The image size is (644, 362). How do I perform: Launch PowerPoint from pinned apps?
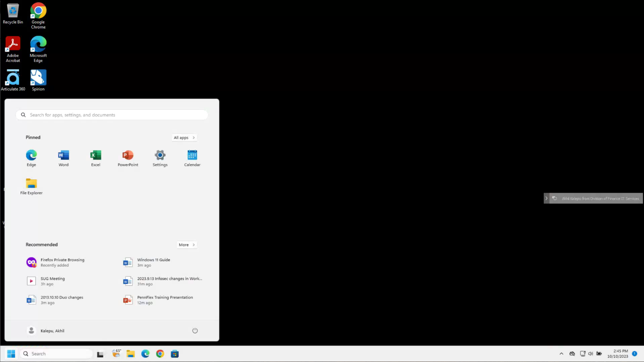tap(128, 158)
